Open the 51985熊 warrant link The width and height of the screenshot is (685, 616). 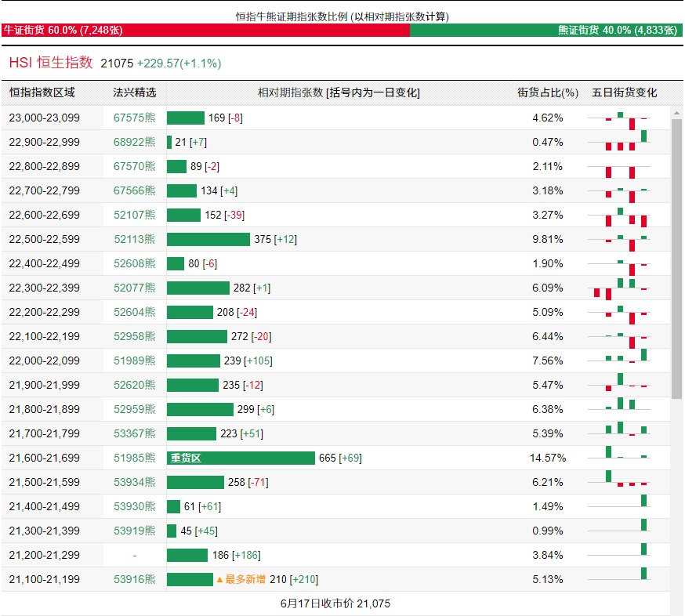point(135,458)
